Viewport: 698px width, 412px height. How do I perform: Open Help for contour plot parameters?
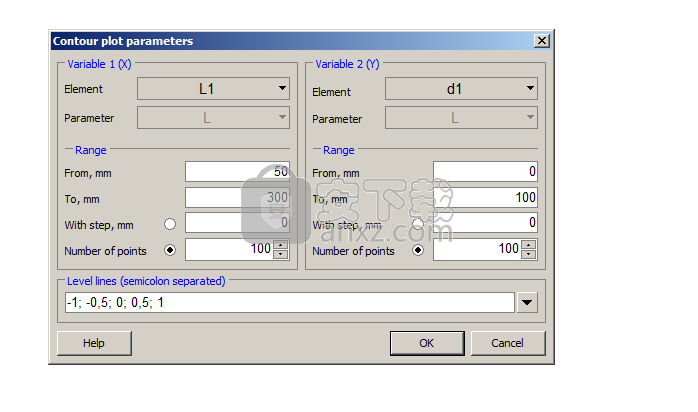tap(94, 343)
